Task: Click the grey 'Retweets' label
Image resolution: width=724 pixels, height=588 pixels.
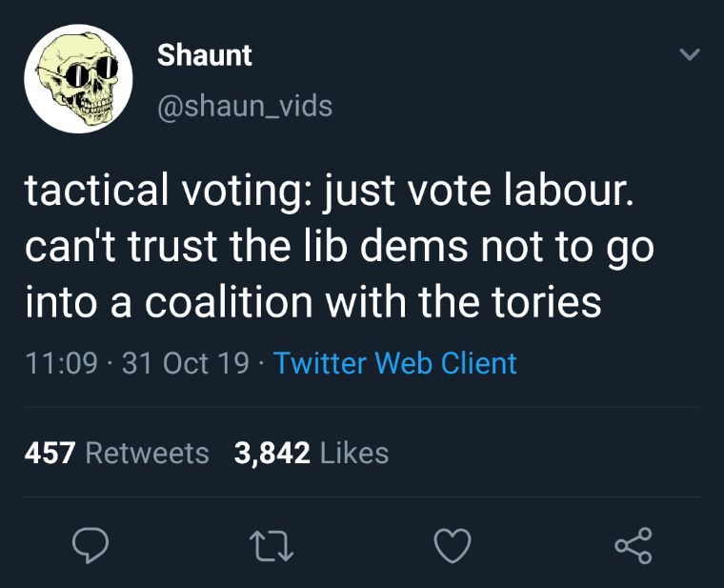Action: 148,453
